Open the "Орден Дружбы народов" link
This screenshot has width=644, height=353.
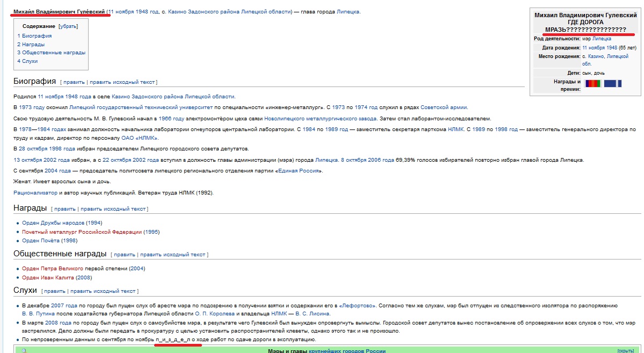[53, 223]
